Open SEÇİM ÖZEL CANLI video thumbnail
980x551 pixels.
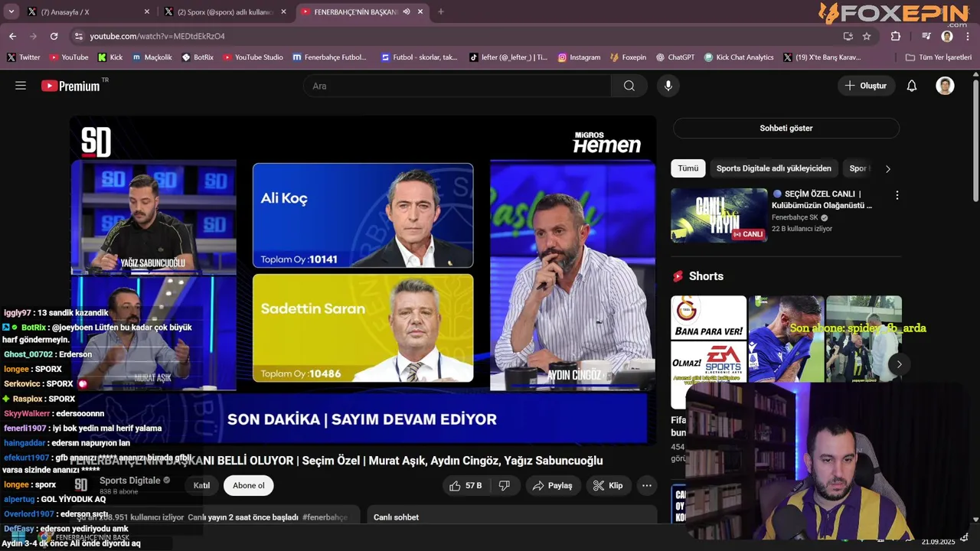(x=719, y=215)
